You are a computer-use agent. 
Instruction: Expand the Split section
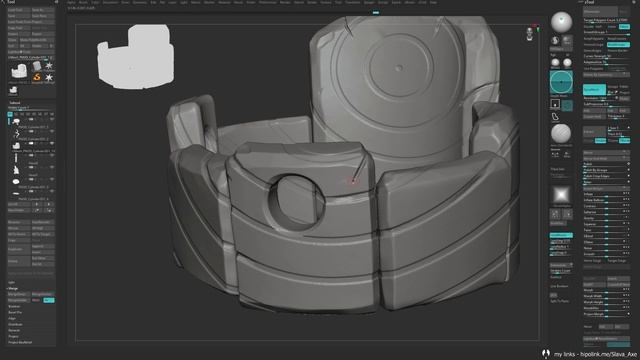tap(11, 282)
